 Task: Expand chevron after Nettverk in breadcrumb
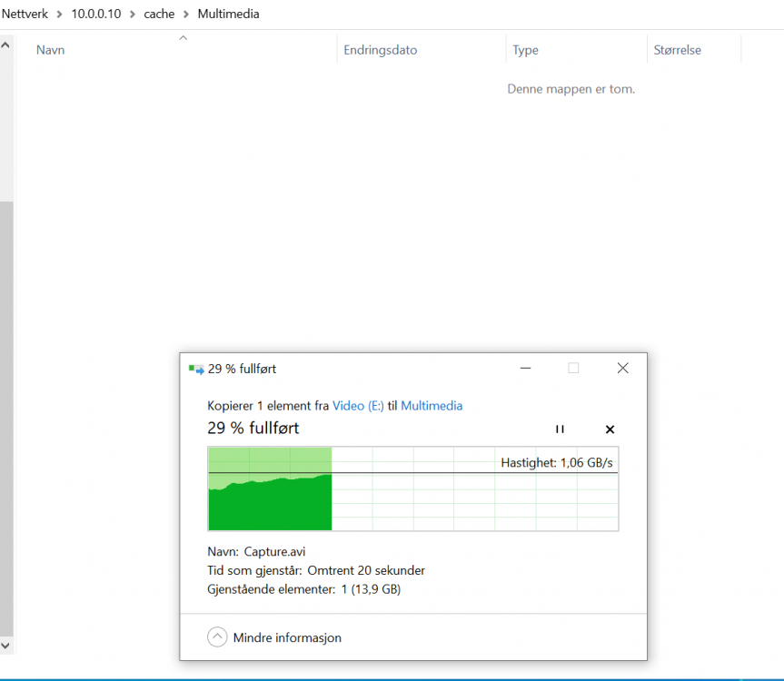pyautogui.click(x=59, y=15)
